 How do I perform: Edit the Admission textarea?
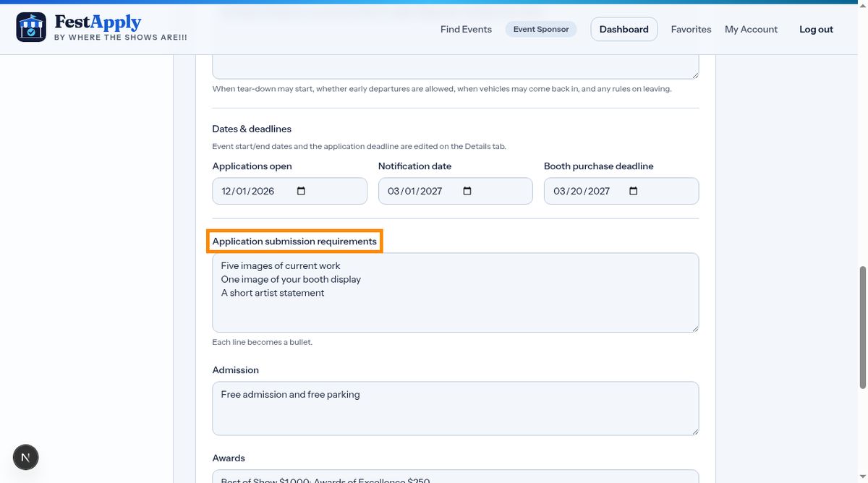(x=456, y=409)
